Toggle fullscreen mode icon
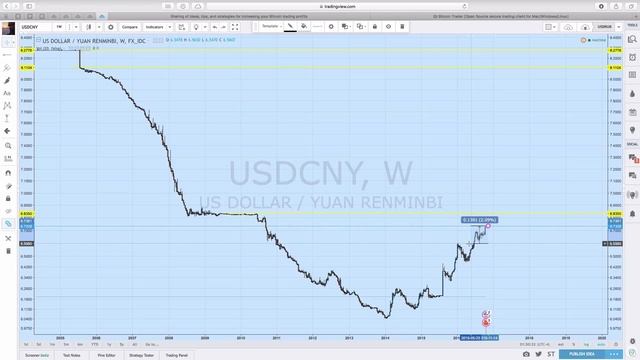This screenshot has height=360, width=640. click(x=235, y=27)
